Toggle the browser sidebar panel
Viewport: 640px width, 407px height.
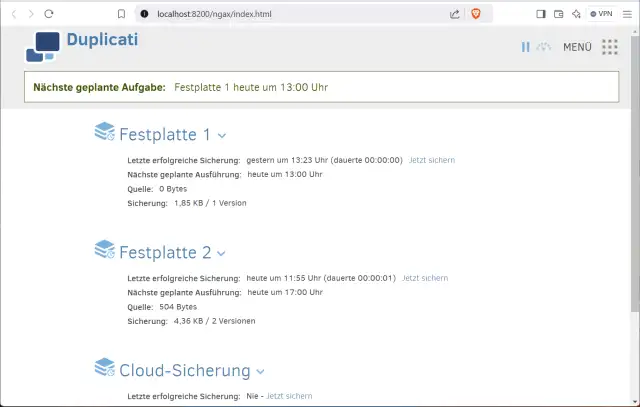(x=541, y=14)
